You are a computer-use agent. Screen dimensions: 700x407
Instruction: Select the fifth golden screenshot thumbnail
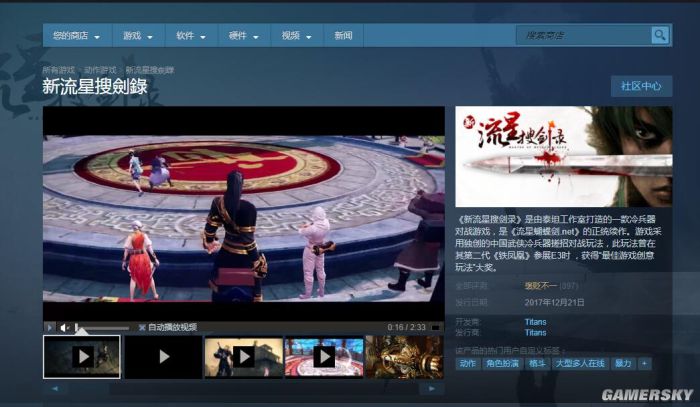(404, 357)
